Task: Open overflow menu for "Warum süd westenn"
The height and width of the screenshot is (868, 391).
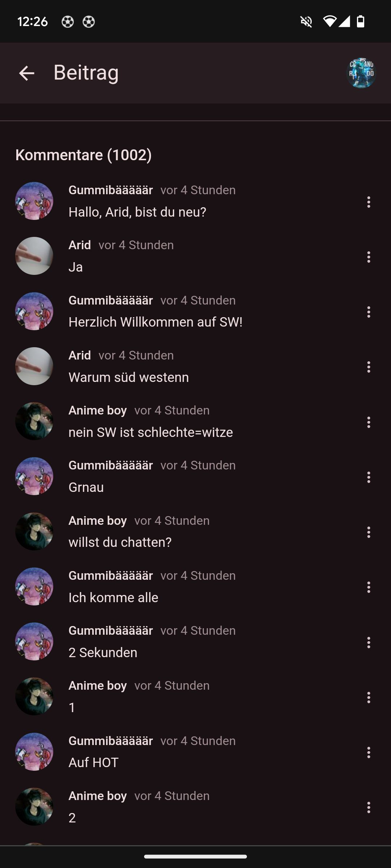Action: [369, 367]
